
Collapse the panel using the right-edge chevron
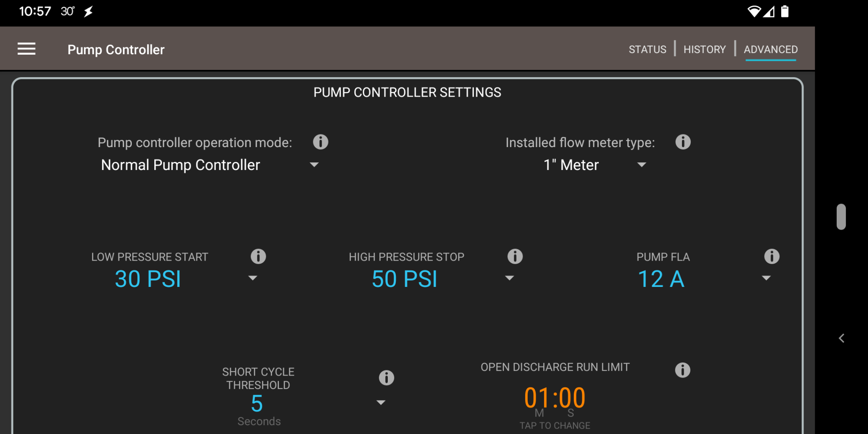(x=842, y=338)
